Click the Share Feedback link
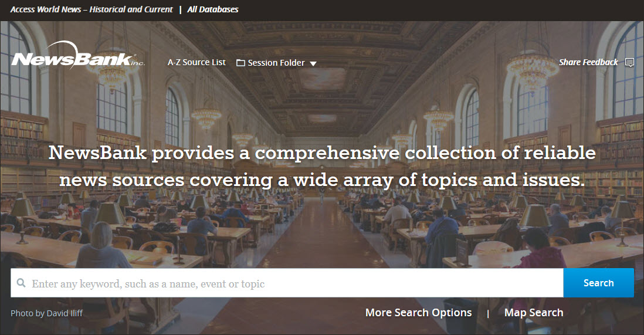The image size is (644, 335). pos(588,62)
